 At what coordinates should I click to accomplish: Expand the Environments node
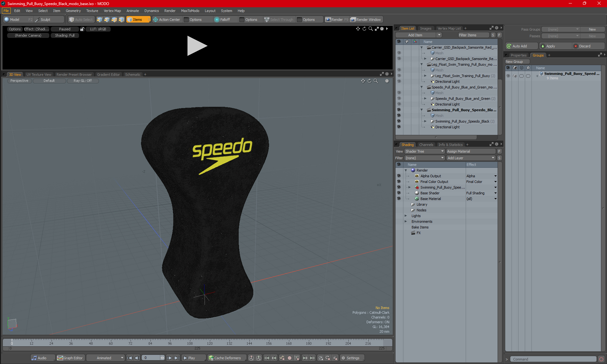pos(406,221)
